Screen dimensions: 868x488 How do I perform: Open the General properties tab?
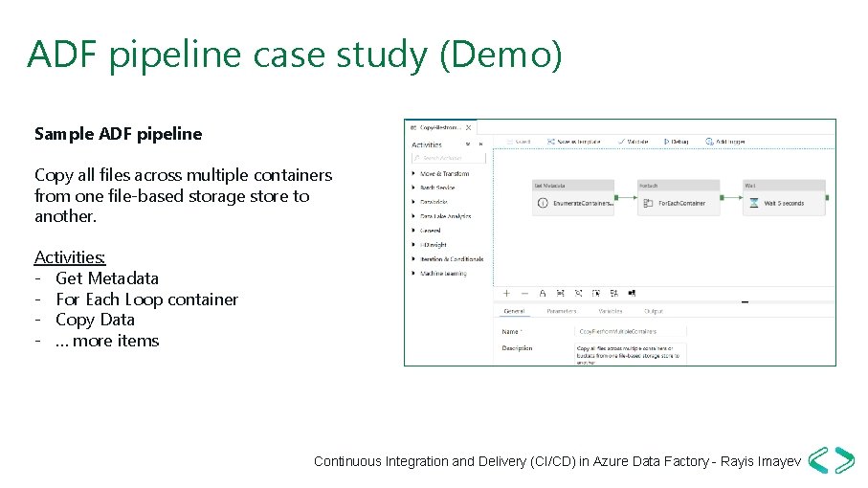[514, 311]
